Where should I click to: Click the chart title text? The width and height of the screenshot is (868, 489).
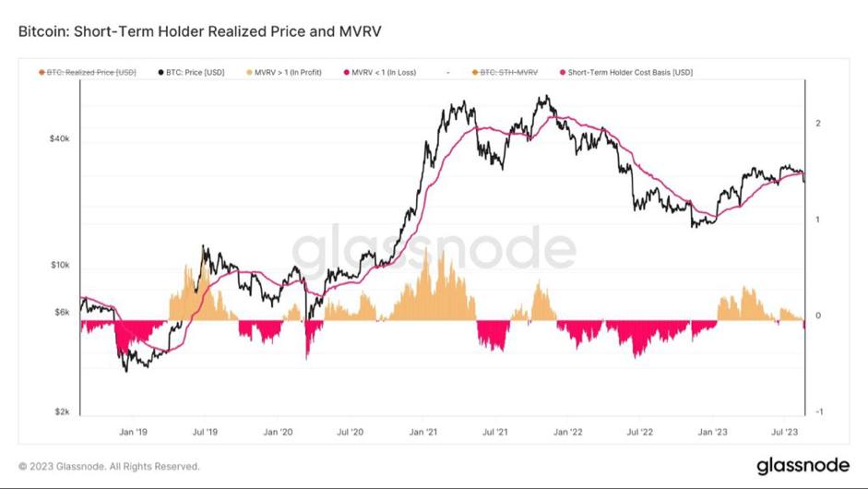pos(199,31)
